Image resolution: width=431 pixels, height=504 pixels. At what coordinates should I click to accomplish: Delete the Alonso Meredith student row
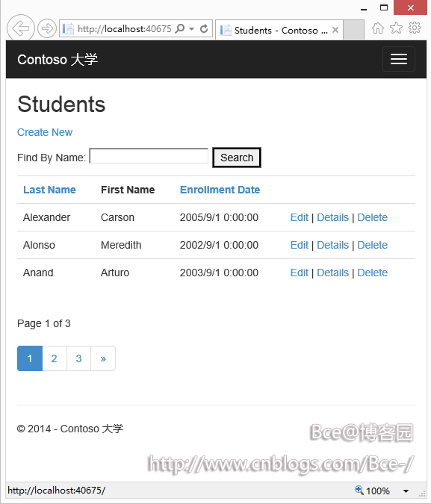373,245
